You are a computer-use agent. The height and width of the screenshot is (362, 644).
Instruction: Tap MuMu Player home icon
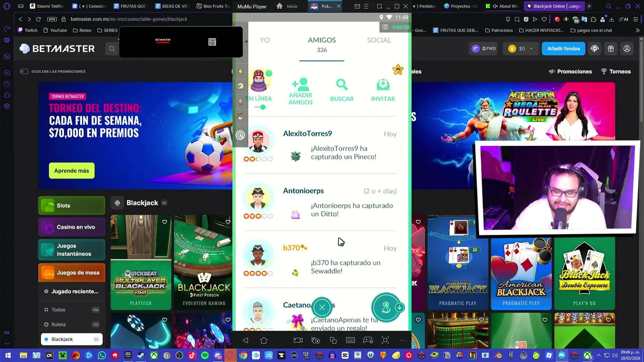point(264,340)
